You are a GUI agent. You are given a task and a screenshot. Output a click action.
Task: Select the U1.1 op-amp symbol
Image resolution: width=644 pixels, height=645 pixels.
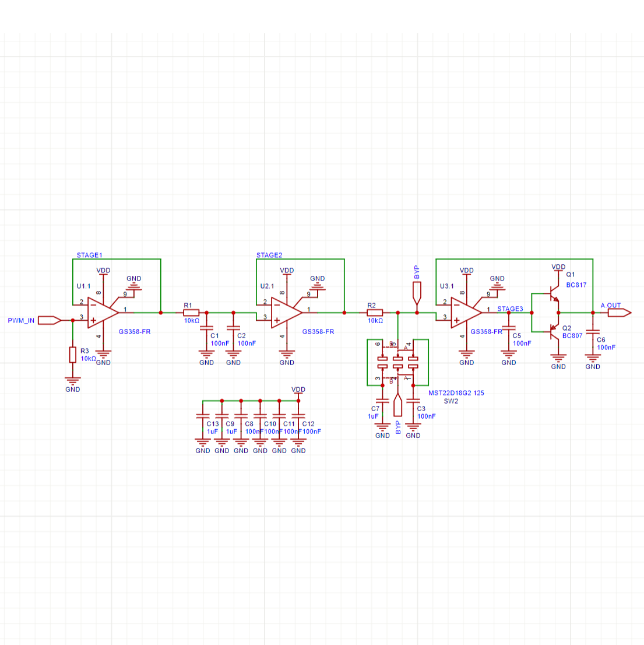click(103, 313)
